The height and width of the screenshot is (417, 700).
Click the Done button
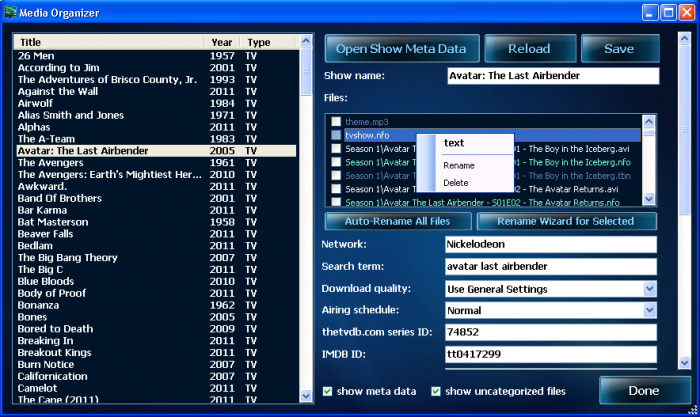(x=644, y=391)
